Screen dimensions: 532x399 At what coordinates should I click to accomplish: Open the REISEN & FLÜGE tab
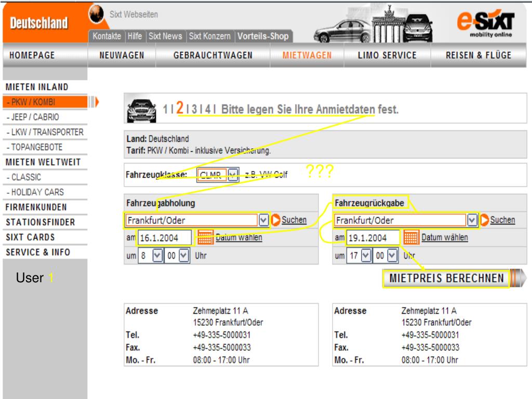click(x=478, y=55)
